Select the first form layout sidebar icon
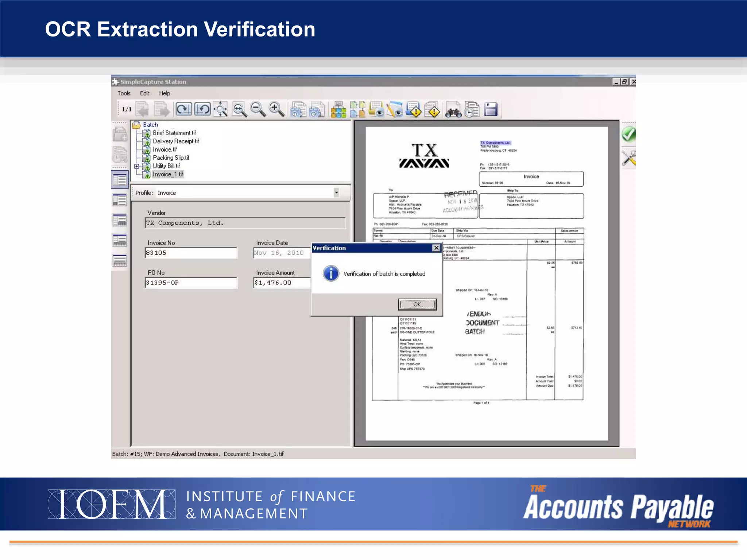The width and height of the screenshot is (747, 560). [120, 180]
